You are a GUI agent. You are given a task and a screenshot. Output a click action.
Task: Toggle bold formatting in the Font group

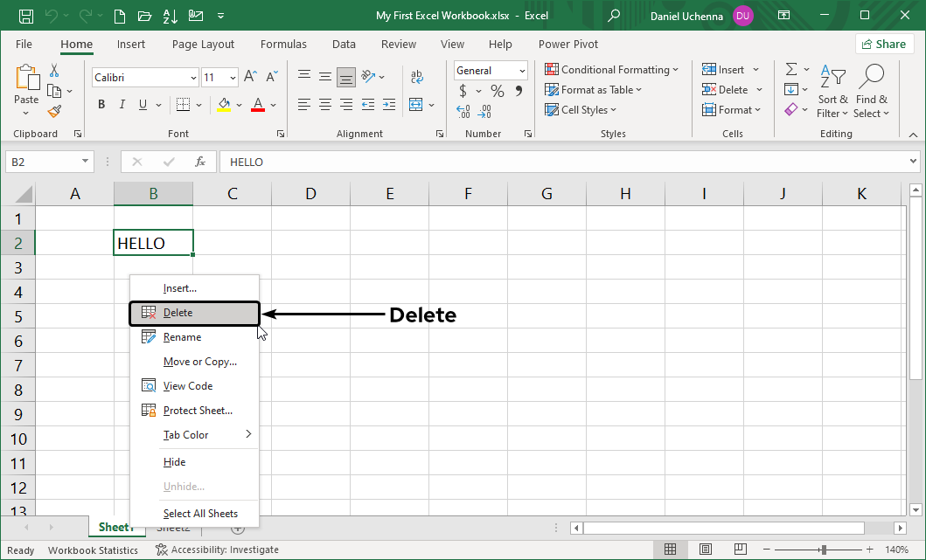[101, 104]
